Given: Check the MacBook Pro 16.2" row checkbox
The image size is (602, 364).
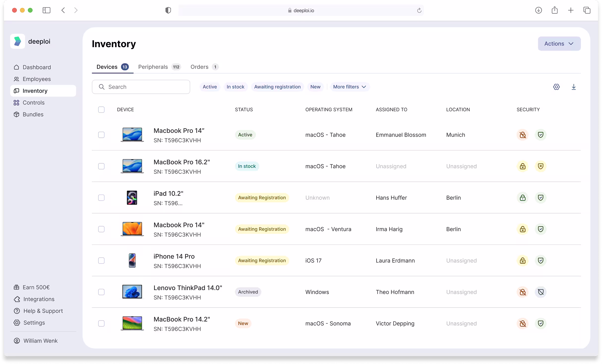Looking at the screenshot, I should (x=101, y=166).
